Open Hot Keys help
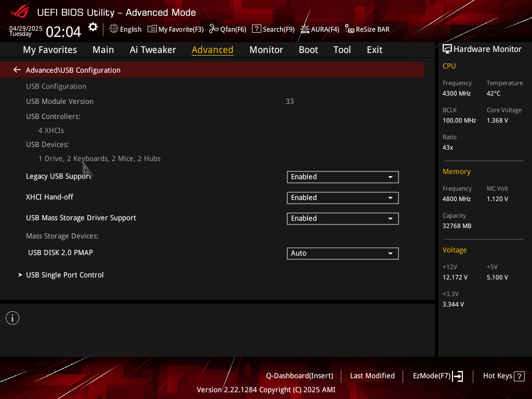The width and height of the screenshot is (532, 399). [504, 376]
